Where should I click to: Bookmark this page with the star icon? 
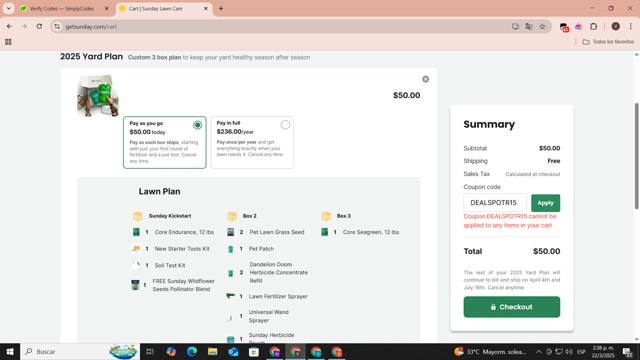click(542, 27)
